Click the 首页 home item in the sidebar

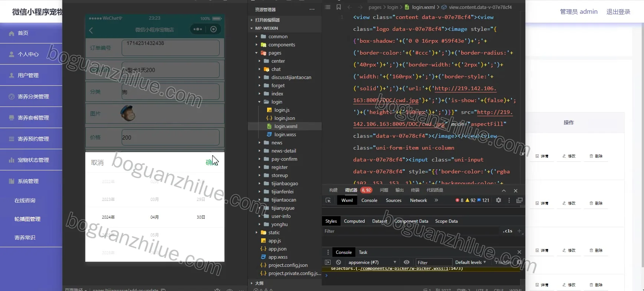tap(23, 33)
